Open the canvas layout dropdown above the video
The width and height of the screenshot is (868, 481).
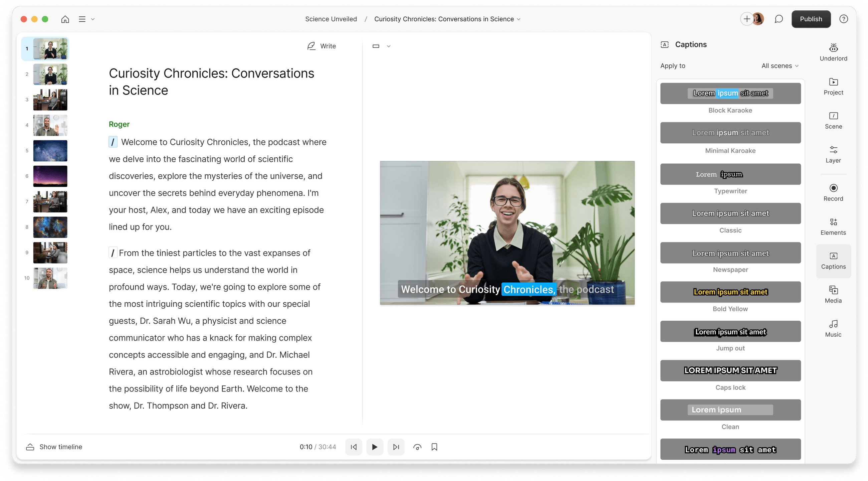pyautogui.click(x=381, y=46)
